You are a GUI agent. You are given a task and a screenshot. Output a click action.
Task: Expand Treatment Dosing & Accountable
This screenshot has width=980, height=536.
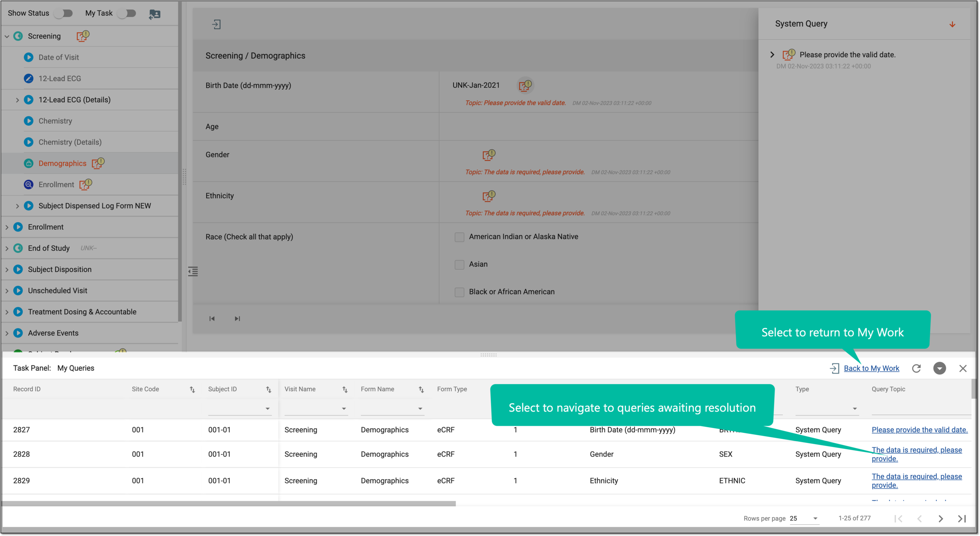[x=7, y=312]
